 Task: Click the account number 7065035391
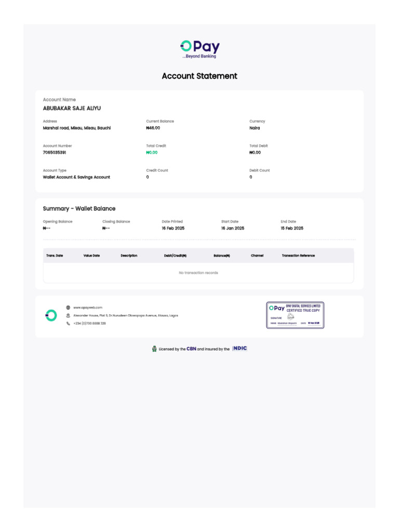click(x=55, y=153)
